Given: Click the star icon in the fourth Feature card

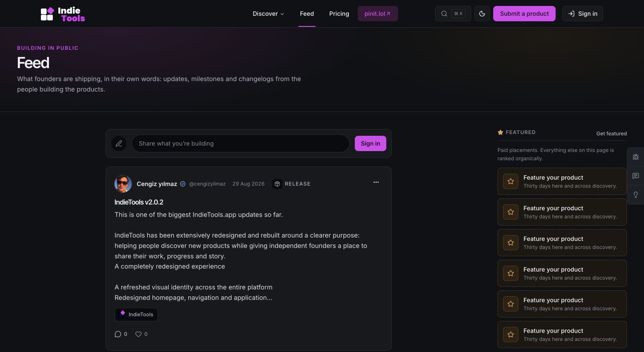Looking at the screenshot, I should pos(511,273).
